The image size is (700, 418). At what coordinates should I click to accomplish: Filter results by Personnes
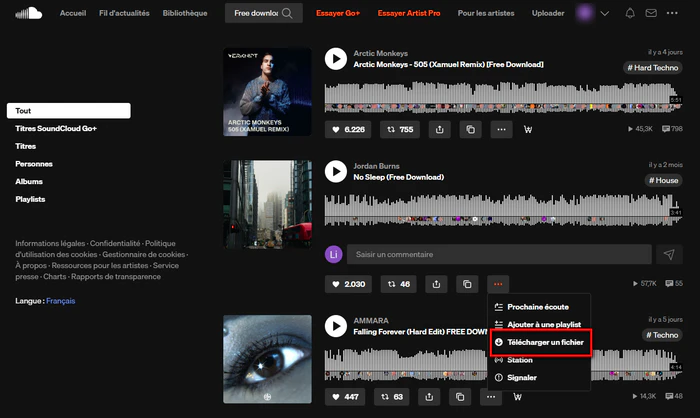point(34,164)
